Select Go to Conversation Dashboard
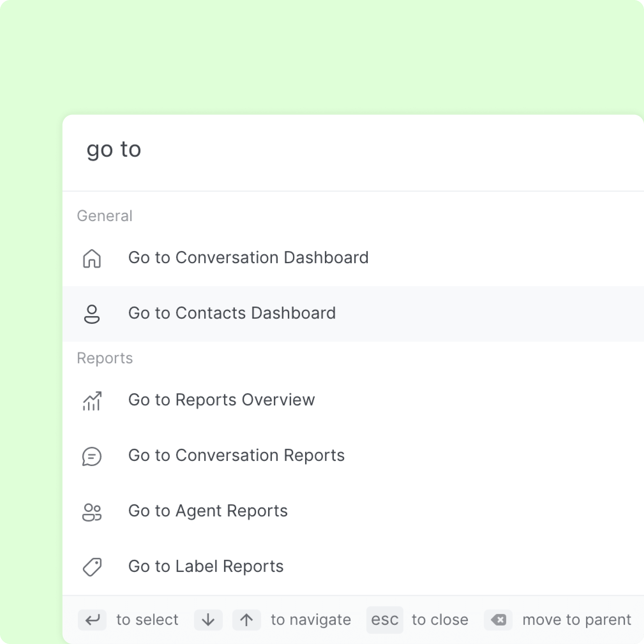The image size is (644, 644). click(249, 257)
